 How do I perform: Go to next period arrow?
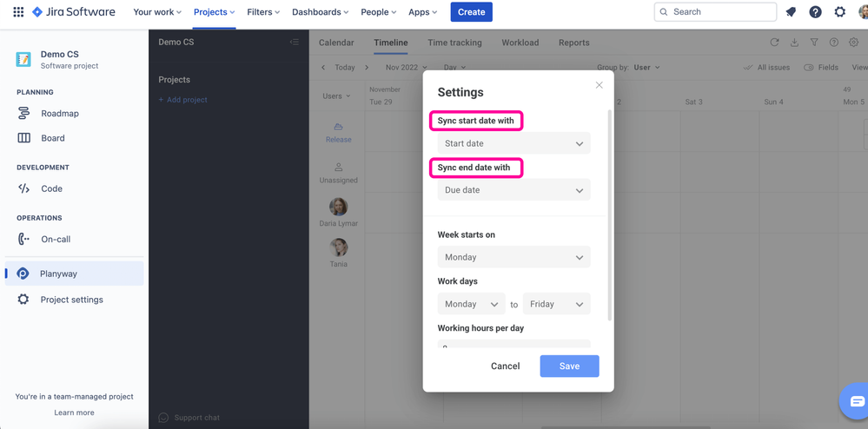coord(367,67)
